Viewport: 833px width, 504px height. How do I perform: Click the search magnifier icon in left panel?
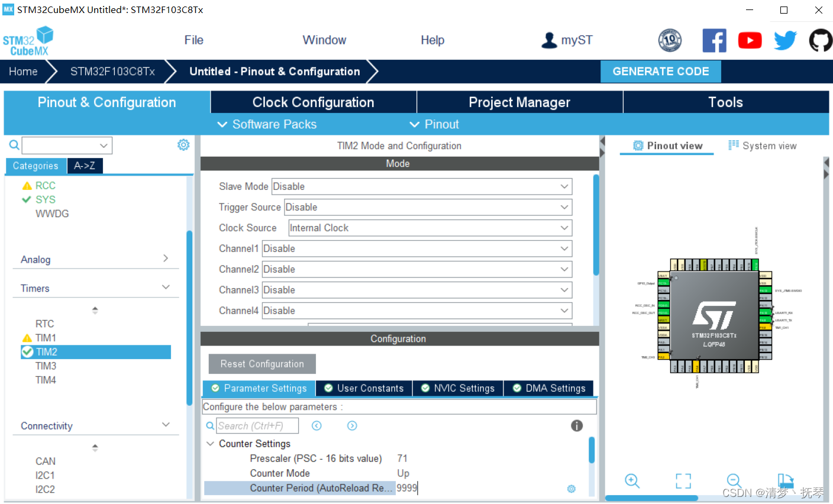14,145
